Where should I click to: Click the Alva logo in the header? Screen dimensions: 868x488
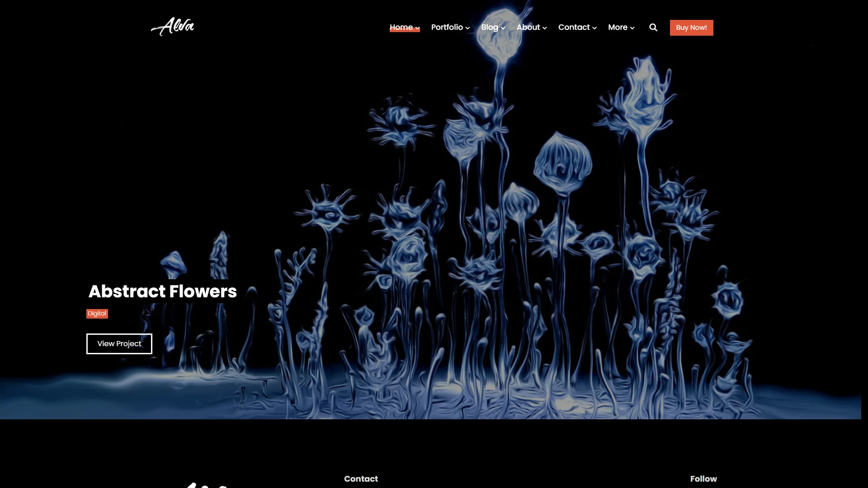coord(172,27)
